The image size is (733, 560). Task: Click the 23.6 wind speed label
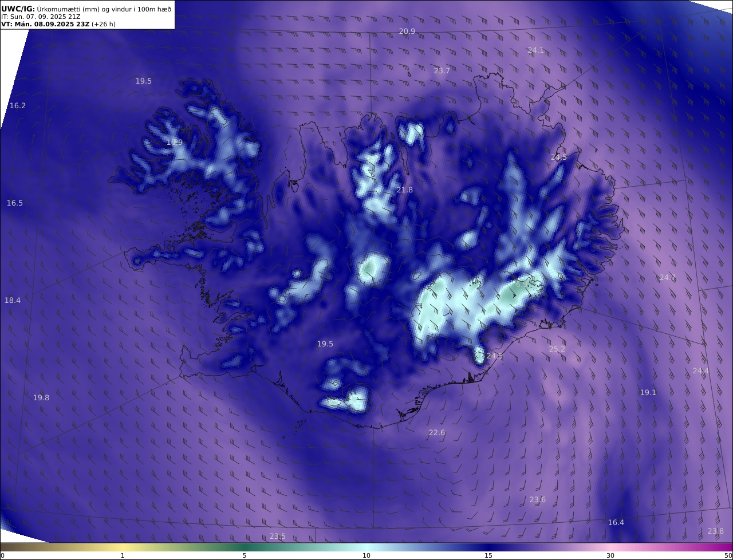tap(538, 499)
